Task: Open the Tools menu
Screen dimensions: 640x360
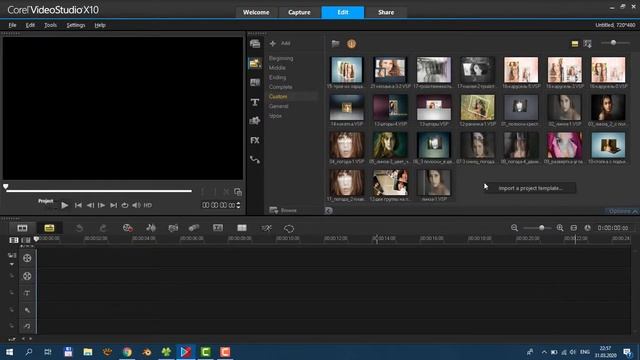Action: [x=51, y=25]
